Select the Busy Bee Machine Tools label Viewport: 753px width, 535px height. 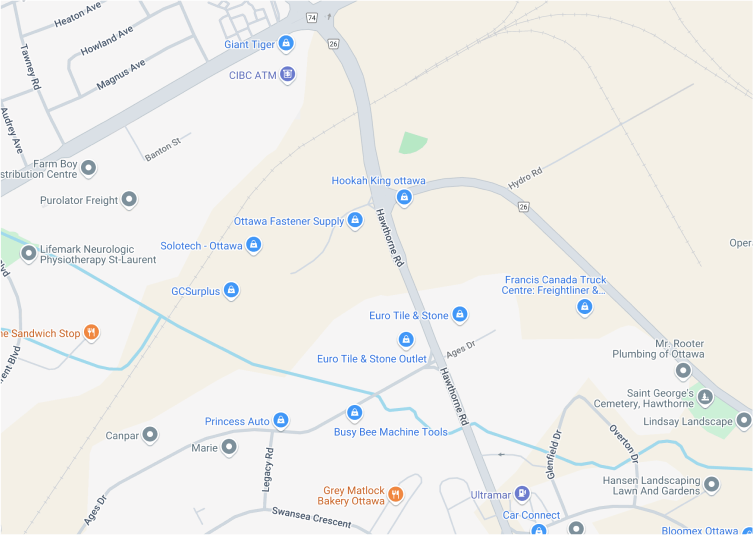390,432
